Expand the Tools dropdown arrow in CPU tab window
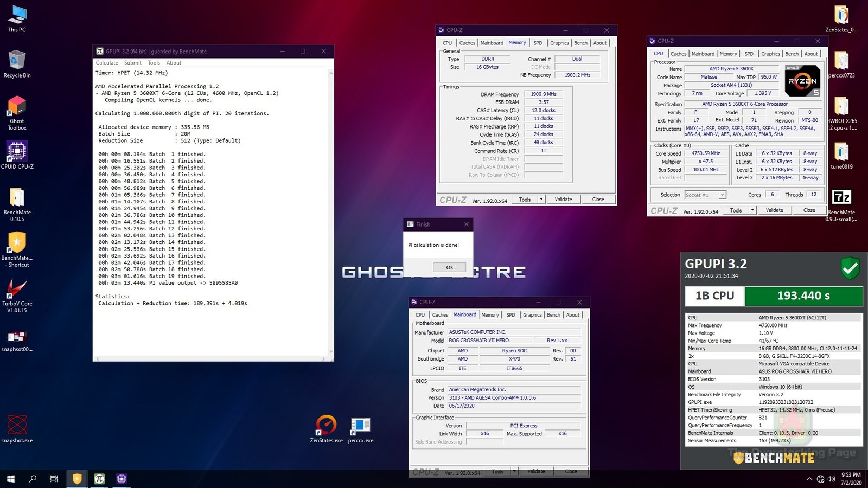 [752, 210]
